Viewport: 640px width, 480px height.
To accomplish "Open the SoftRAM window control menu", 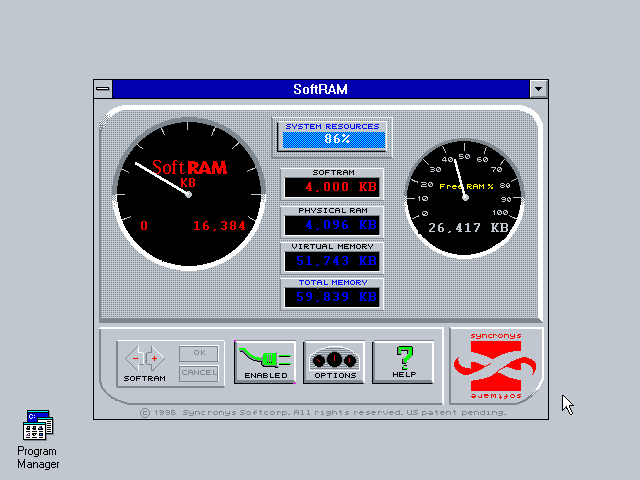I will click(103, 89).
